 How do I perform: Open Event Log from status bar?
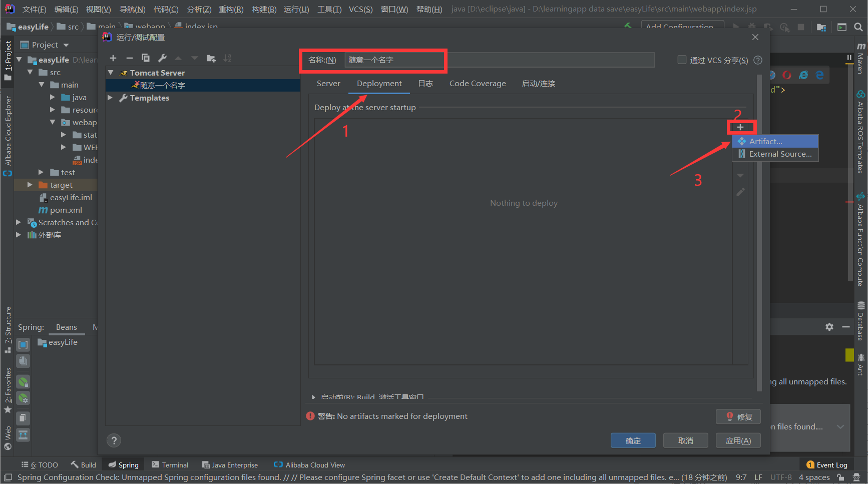tap(827, 465)
